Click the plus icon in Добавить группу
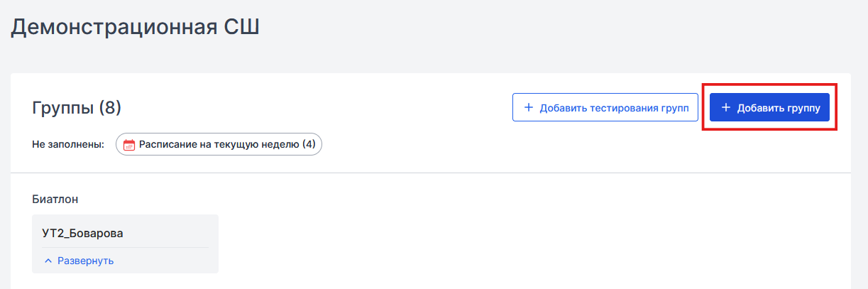This screenshot has height=289, width=868. point(725,108)
